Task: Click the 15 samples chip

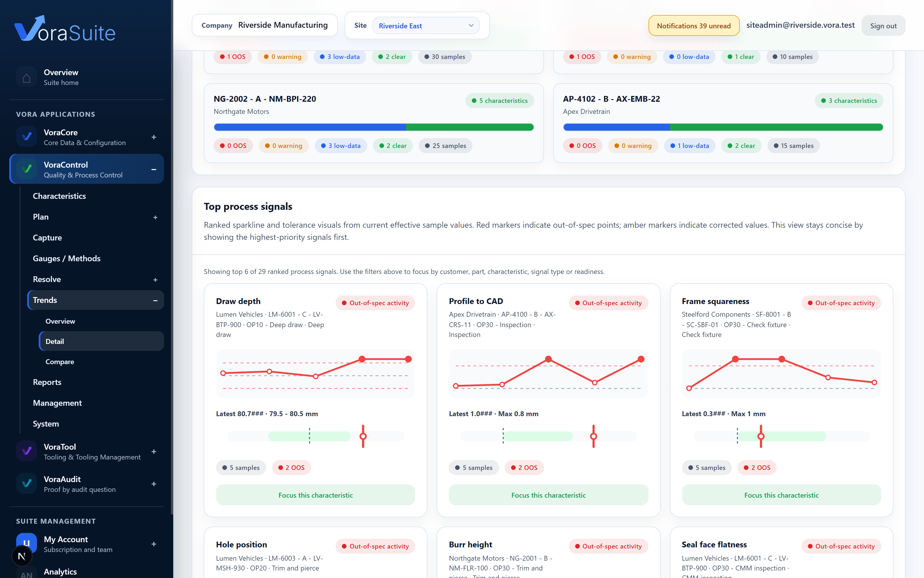Action: coord(793,146)
